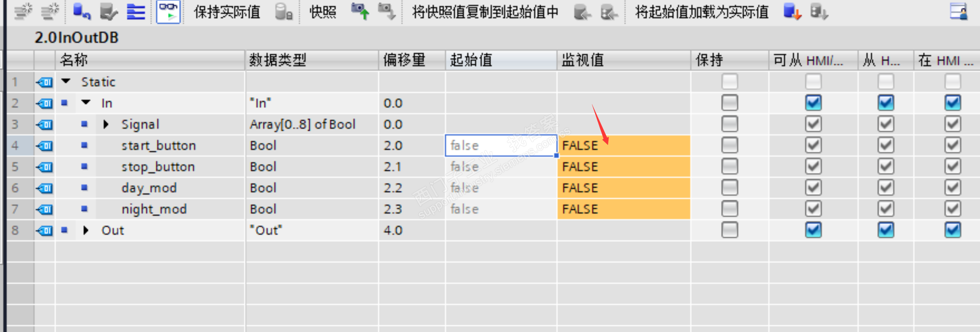Uncheck 可从 HMI checkbox for stop_button
The width and height of the screenshot is (980, 332).
pyautogui.click(x=814, y=166)
